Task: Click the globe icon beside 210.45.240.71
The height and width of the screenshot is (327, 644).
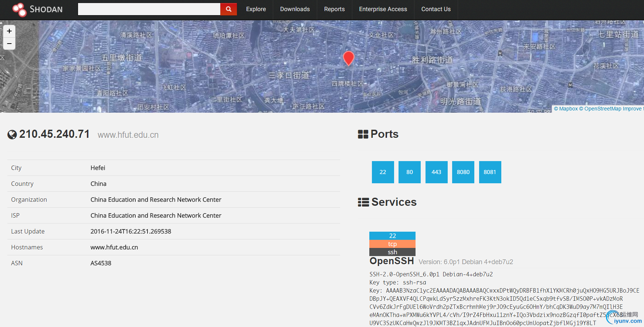Action: (12, 134)
